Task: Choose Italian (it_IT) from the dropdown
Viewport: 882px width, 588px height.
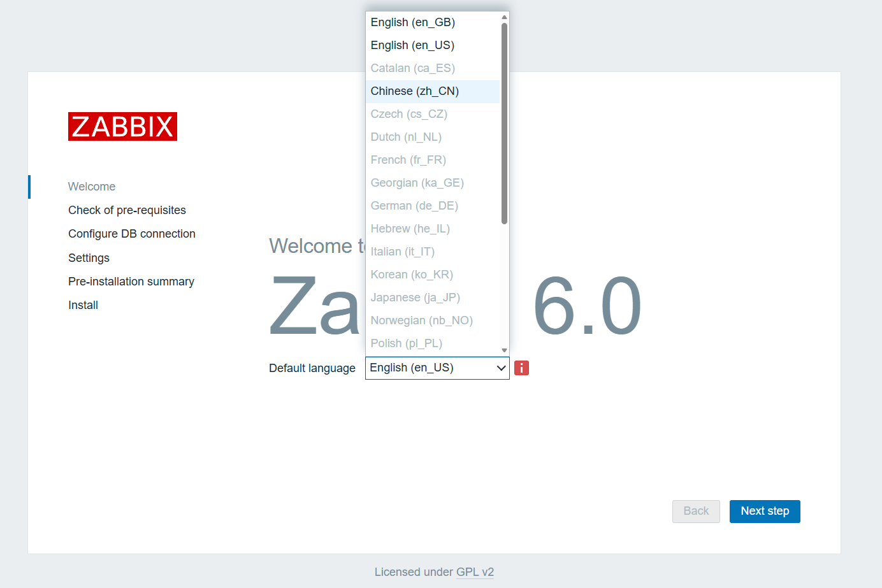Action: coord(433,252)
